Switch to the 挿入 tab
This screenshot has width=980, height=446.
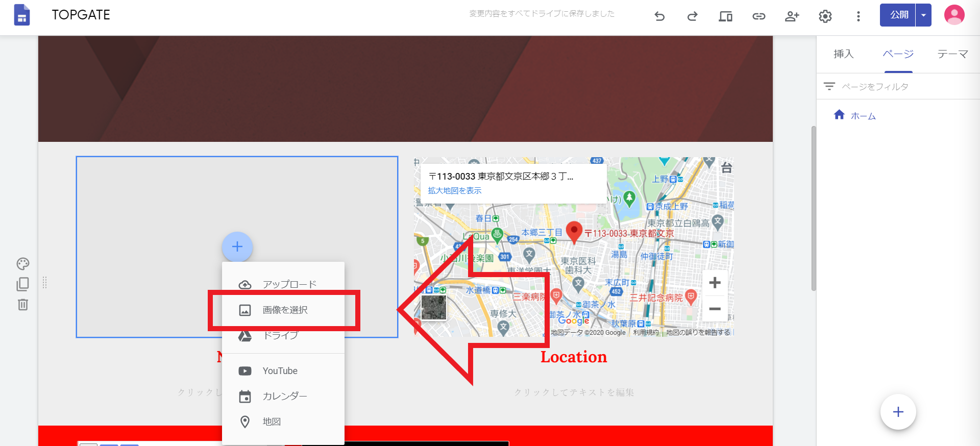[843, 54]
